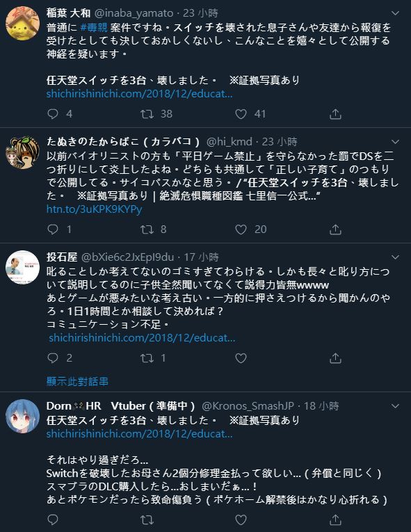
Task: Click 顯示此對話串 to show the thread
Action: coord(77,381)
